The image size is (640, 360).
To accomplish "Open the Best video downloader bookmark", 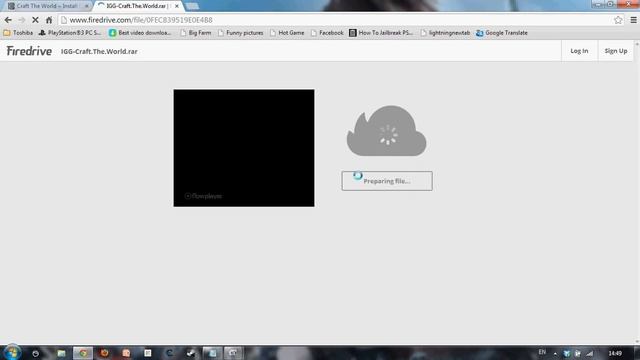I will (x=140, y=33).
